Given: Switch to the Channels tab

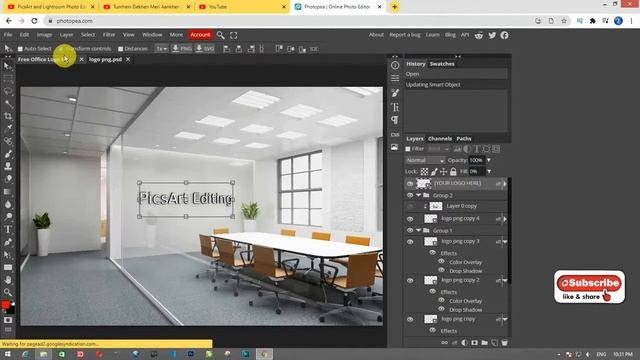Looking at the screenshot, I should tap(440, 139).
